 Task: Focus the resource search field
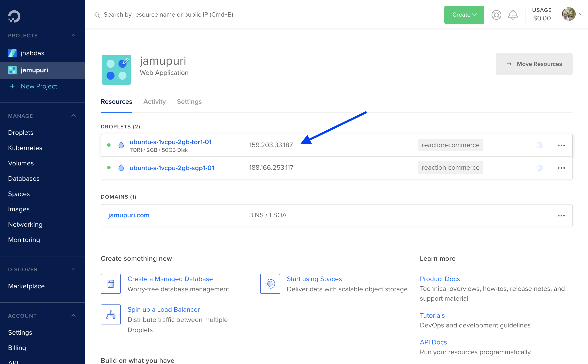pos(169,15)
